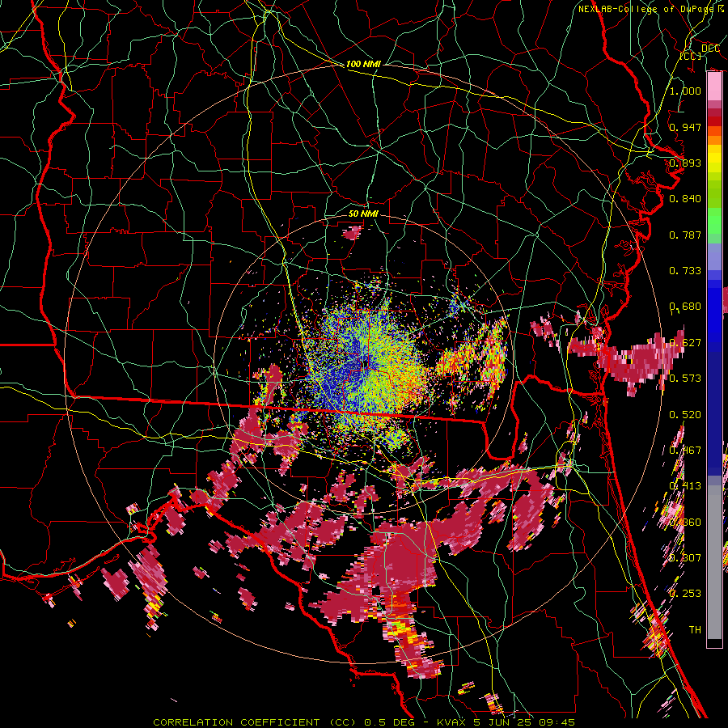The width and height of the screenshot is (728, 728).
Task: Click the TH label near the scale bottom
Action: 695,629
